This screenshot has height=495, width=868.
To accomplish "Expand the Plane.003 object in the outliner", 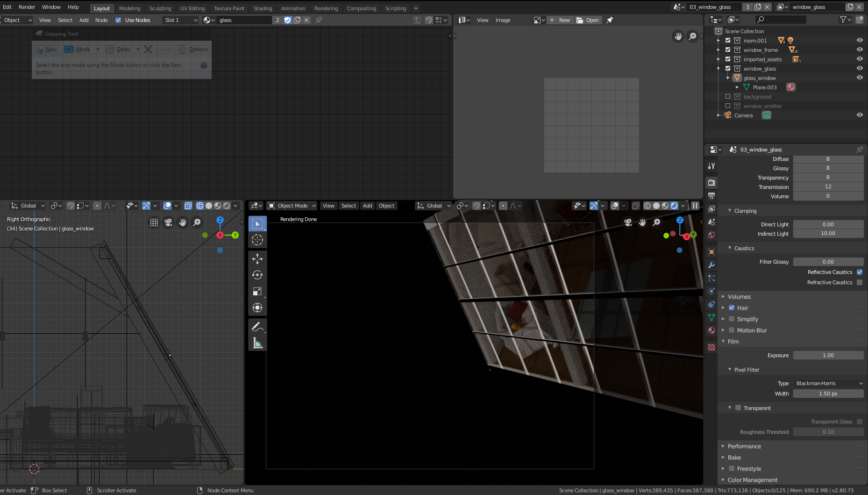I will tap(737, 87).
